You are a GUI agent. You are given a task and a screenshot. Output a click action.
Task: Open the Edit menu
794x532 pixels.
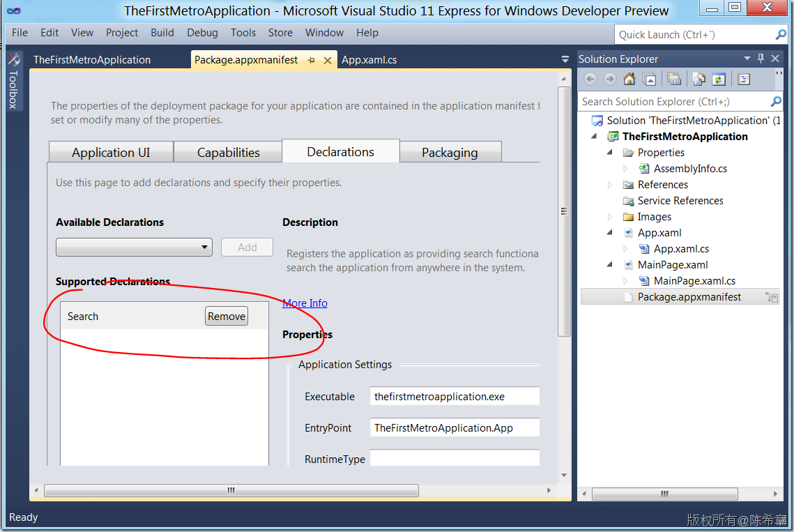[x=49, y=33]
